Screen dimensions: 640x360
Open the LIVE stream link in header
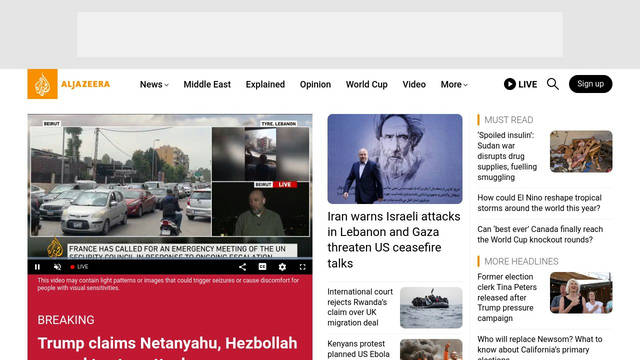tap(520, 84)
